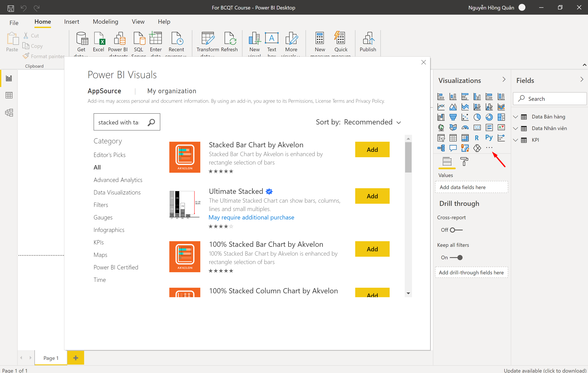Viewport: 588px width, 373px height.
Task: Select the matrix visual
Action: point(465,138)
